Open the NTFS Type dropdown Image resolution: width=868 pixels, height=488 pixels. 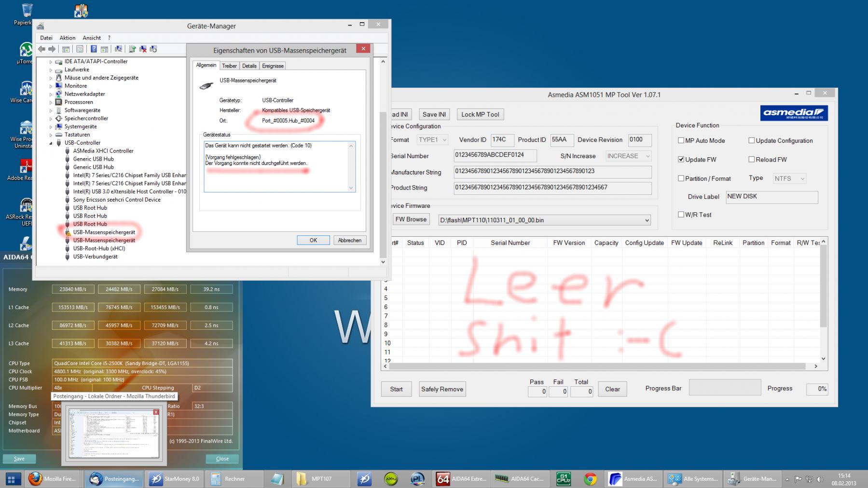coord(789,178)
